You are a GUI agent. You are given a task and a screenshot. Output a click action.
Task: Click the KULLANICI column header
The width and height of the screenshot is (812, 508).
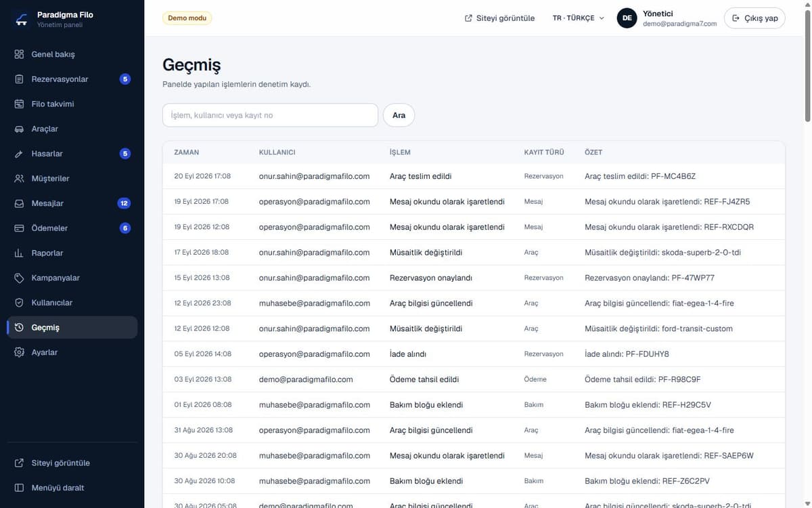277,152
